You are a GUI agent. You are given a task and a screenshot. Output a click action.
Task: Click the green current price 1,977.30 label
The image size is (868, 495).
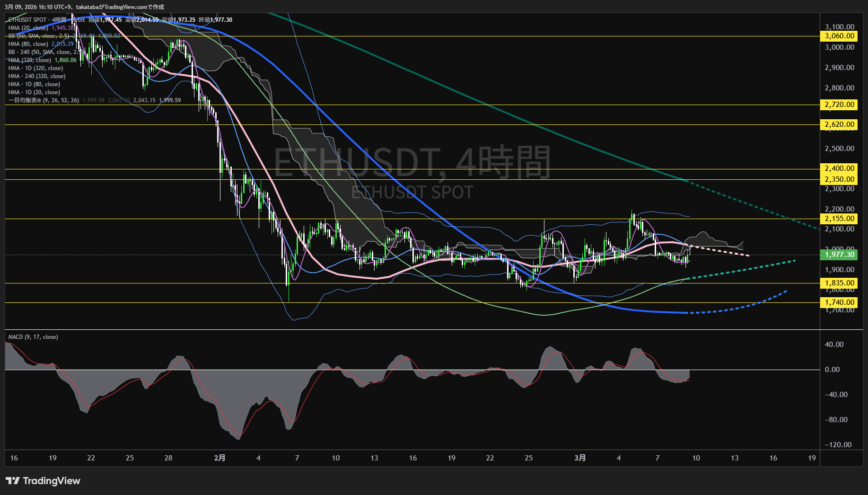click(839, 255)
